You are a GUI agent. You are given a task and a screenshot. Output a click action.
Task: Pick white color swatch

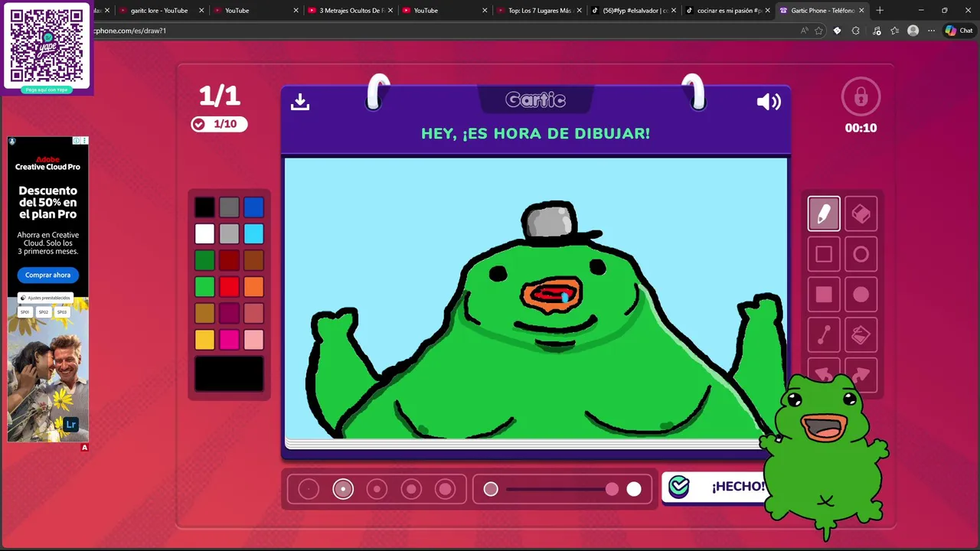click(x=204, y=233)
